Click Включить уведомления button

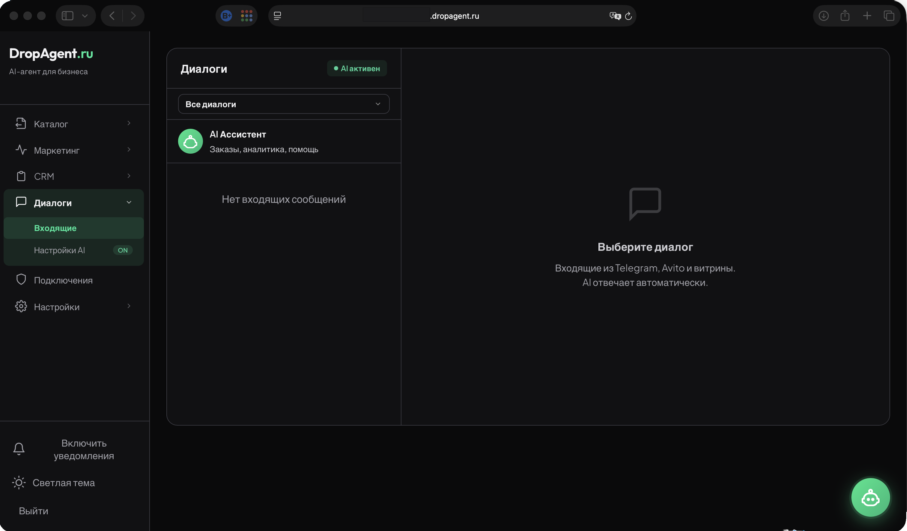pyautogui.click(x=83, y=450)
